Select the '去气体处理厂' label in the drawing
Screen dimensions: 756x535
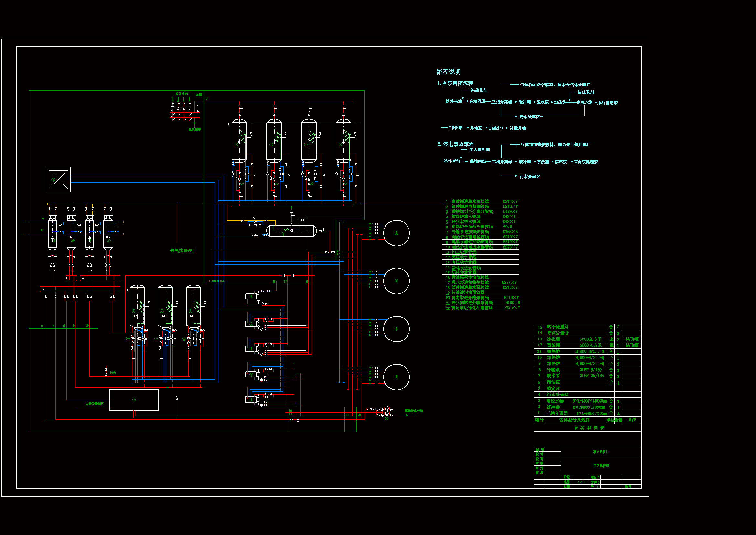pyautogui.click(x=183, y=251)
